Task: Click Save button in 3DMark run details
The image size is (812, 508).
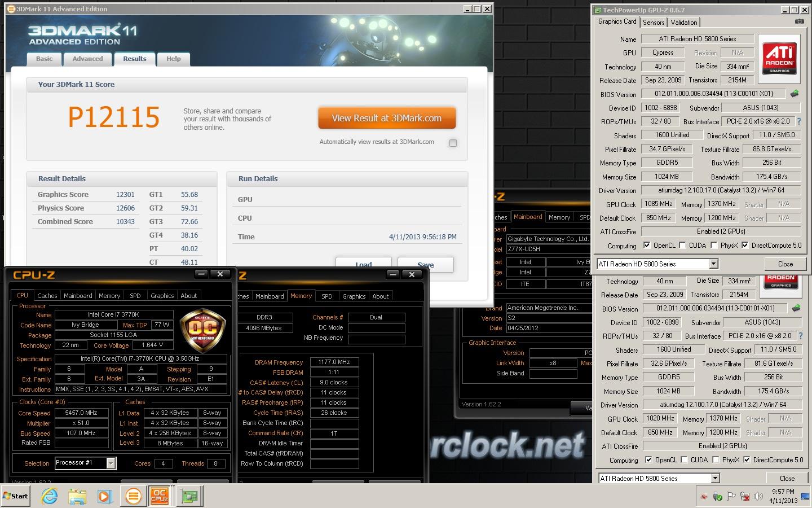Action: (426, 264)
